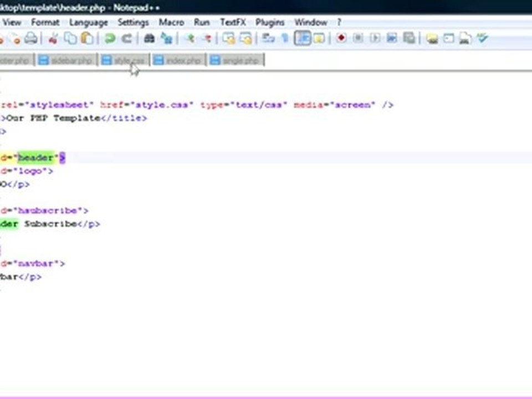Undo with the green arrow icon
The height and width of the screenshot is (399, 532).
click(x=110, y=38)
